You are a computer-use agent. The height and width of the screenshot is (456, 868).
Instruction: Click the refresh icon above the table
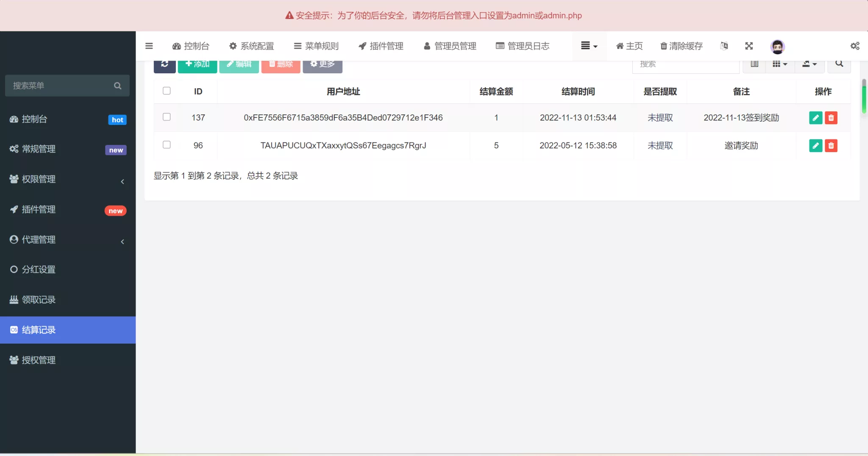point(164,64)
